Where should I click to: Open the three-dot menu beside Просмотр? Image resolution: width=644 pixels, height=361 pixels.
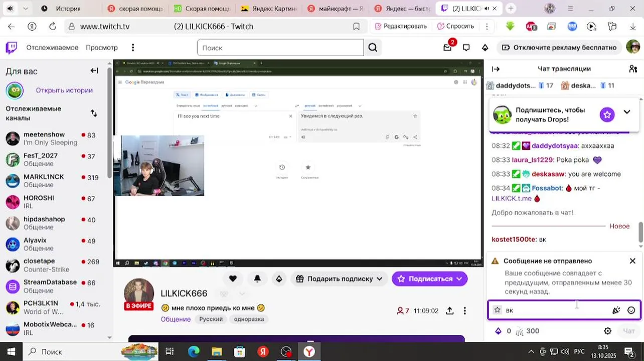point(133,48)
